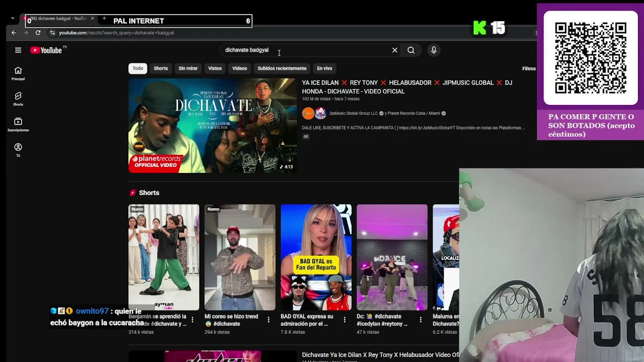Open Principal in the left sidebar
The height and width of the screenshot is (362, 644).
coord(18,73)
